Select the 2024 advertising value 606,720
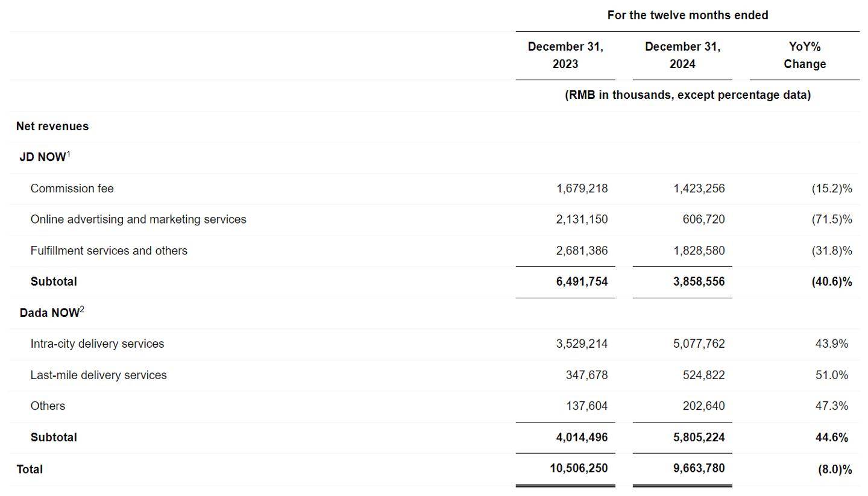Image resolution: width=868 pixels, height=496 pixels. (x=703, y=219)
